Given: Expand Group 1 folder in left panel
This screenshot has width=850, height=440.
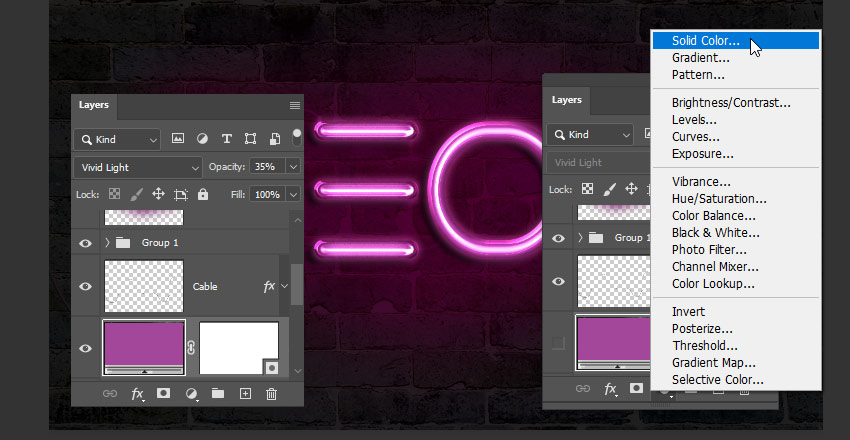Looking at the screenshot, I should (x=107, y=243).
